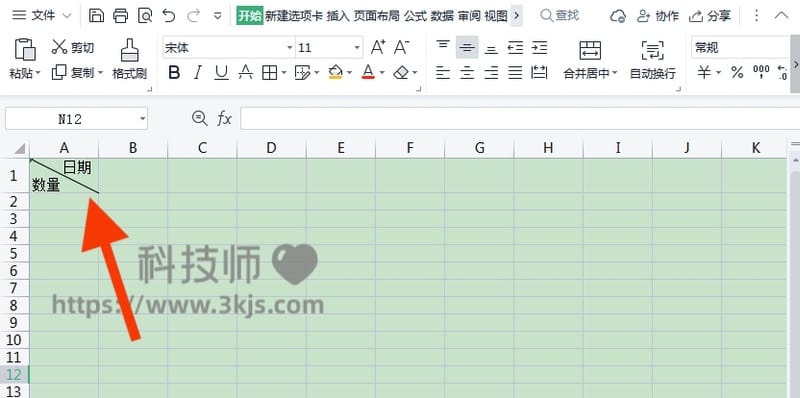
Task: Click the increase indent icon
Action: pos(539,48)
